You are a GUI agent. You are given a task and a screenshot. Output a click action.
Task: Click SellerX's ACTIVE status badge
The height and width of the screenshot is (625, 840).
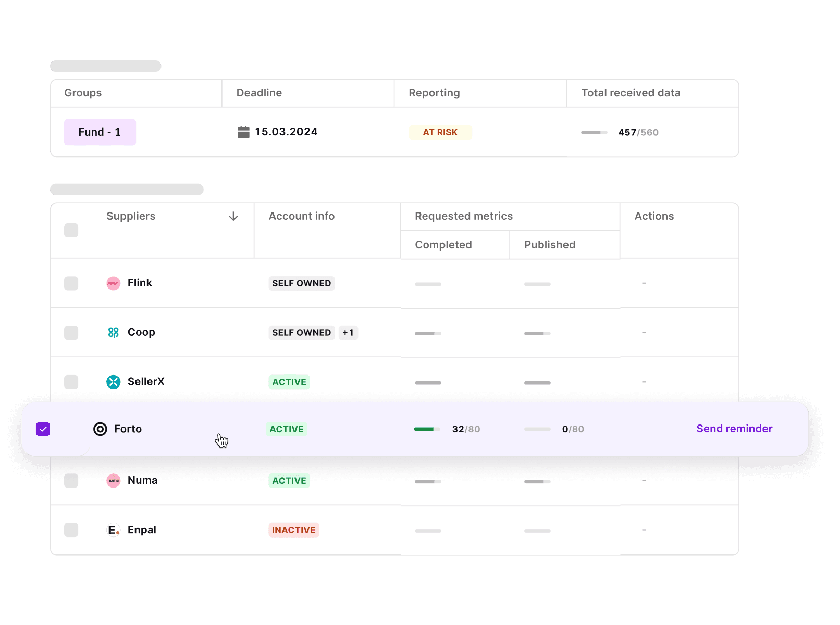(x=289, y=382)
